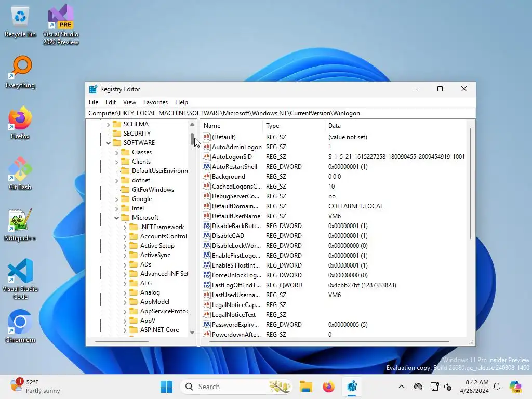Image resolution: width=532 pixels, height=399 pixels.
Task: Click the values pane vertical scrollbar
Action: [470, 183]
